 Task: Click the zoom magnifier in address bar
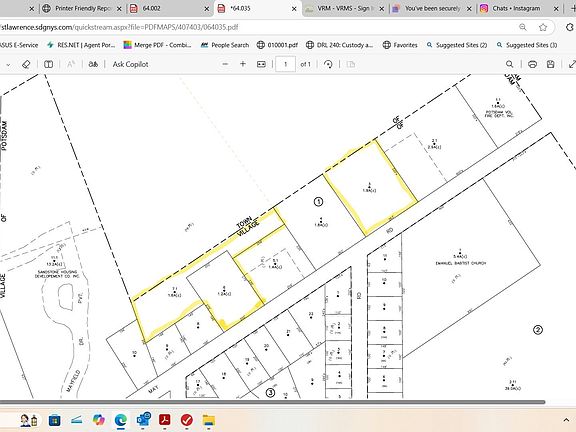pyautogui.click(x=523, y=27)
